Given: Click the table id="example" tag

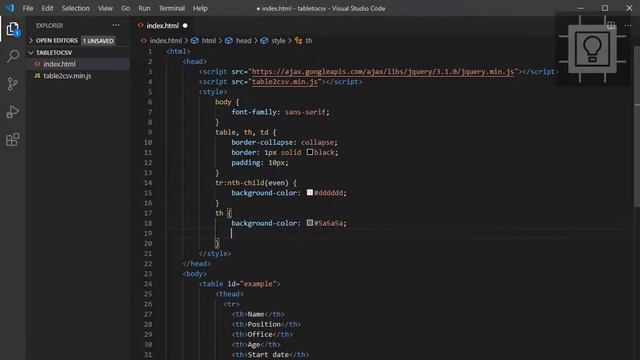Looking at the screenshot, I should click(240, 284).
